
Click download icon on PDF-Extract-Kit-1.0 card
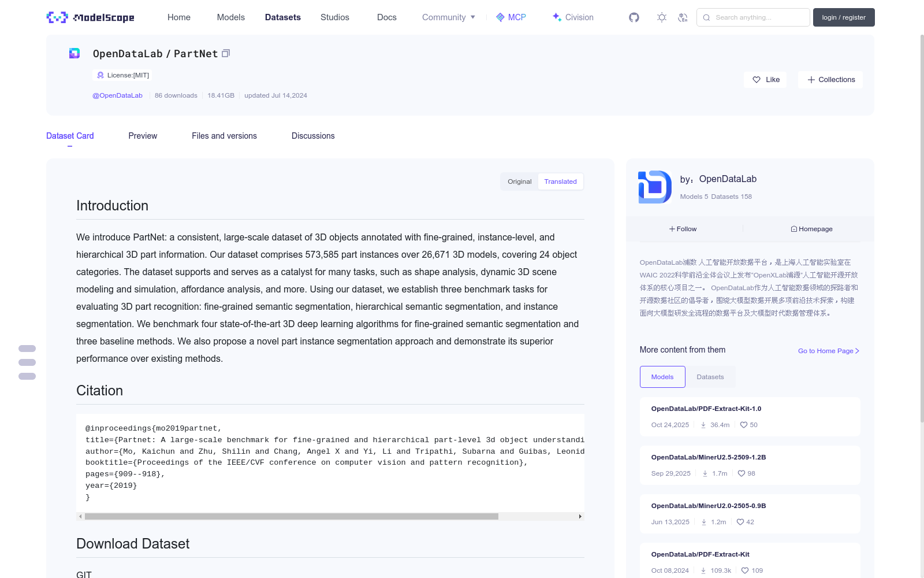coord(703,425)
